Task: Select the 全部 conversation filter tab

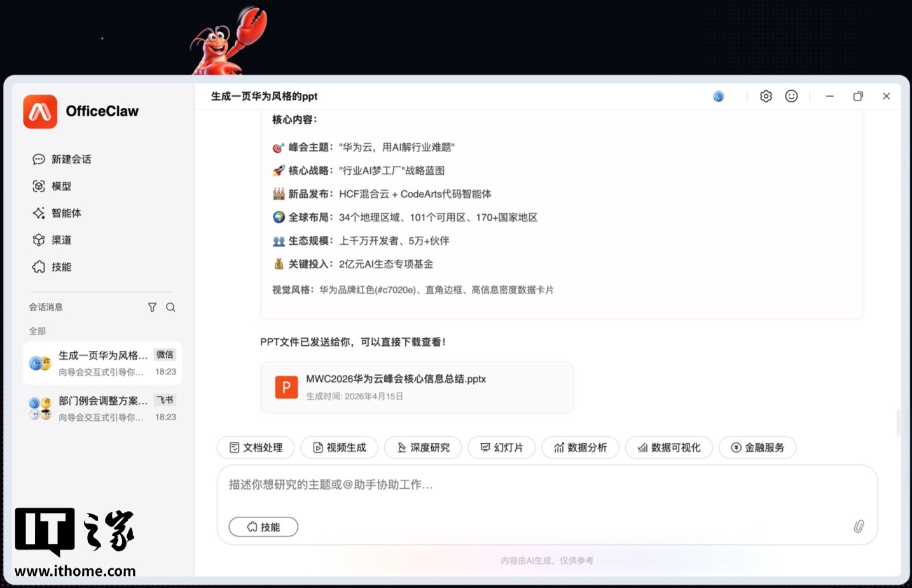Action: tap(36, 331)
